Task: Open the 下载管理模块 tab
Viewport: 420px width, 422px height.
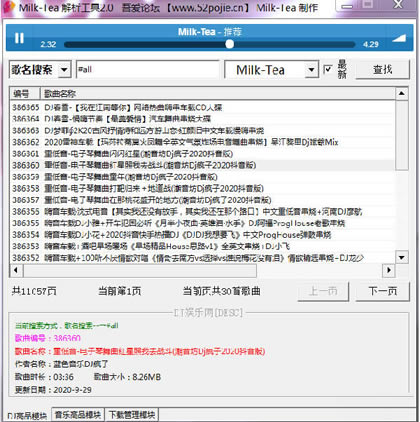Action: (x=132, y=415)
